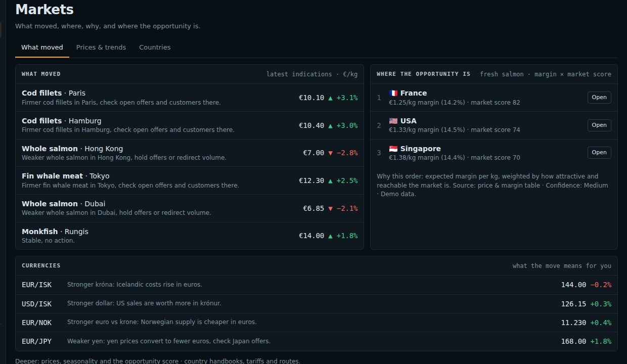
Task: Click the Singapore flag icon
Action: (x=393, y=149)
